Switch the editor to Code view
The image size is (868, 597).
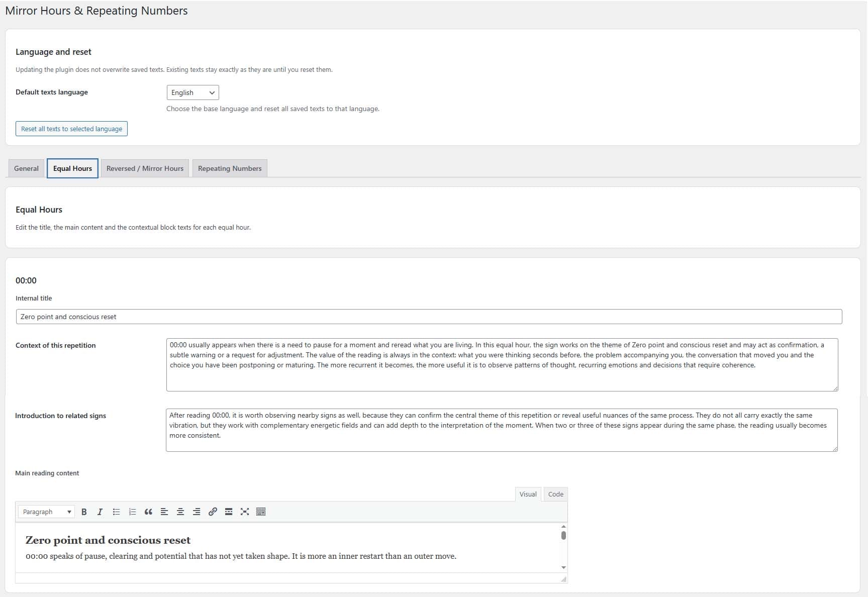[x=555, y=494]
